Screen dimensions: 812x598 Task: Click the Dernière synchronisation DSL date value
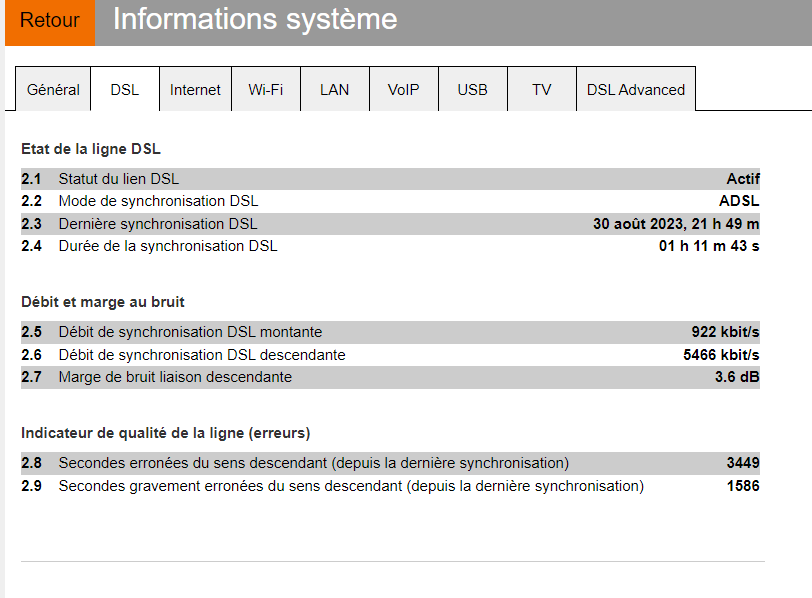point(676,224)
